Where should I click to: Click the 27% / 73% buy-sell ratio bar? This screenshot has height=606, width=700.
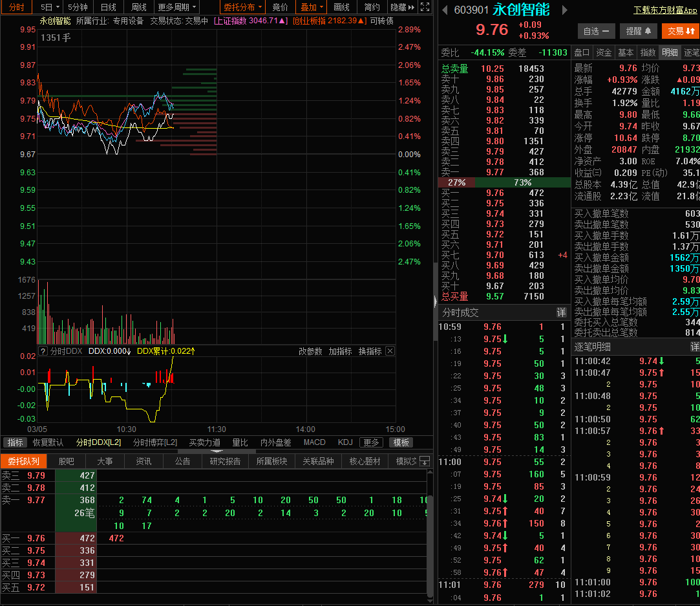coord(504,182)
